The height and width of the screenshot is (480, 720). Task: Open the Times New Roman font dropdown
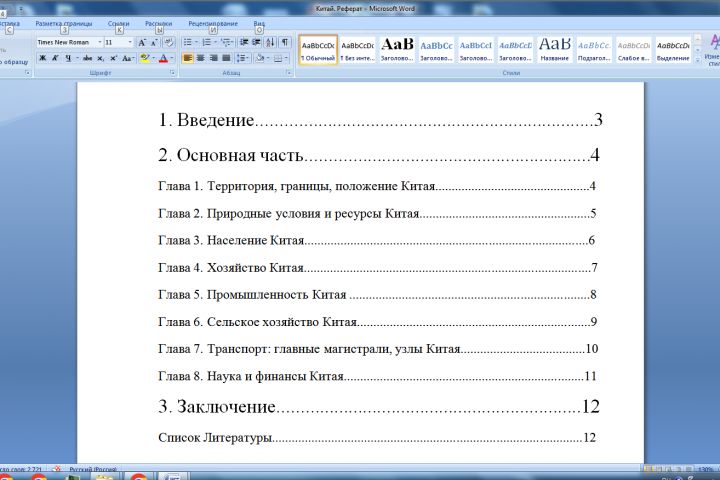tap(100, 42)
